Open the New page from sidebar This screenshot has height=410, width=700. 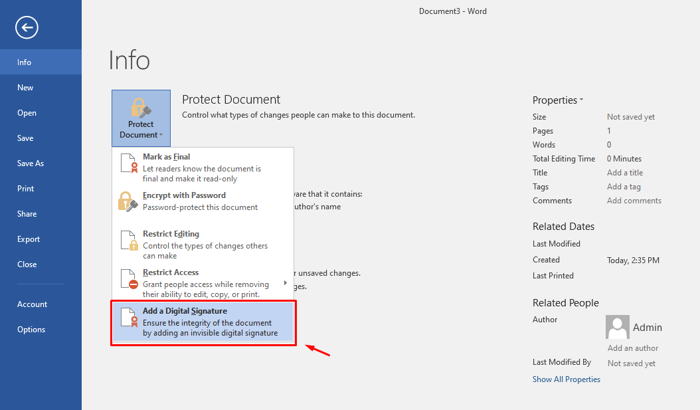pyautogui.click(x=41, y=88)
